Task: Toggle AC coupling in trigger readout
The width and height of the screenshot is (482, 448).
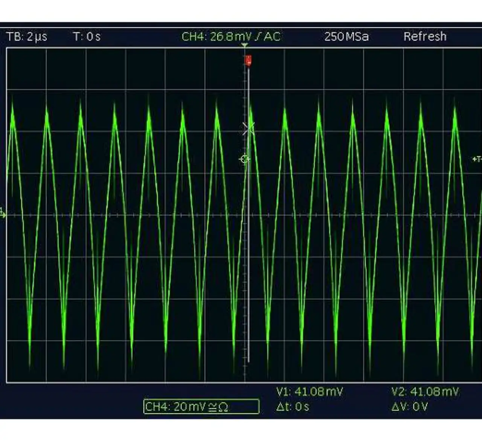Action: 272,37
